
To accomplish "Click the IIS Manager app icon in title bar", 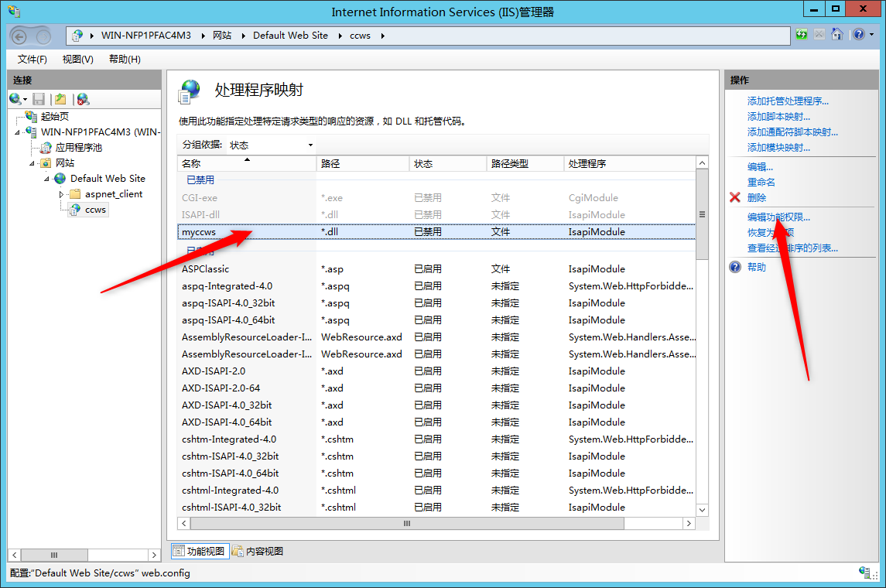I will (14, 11).
